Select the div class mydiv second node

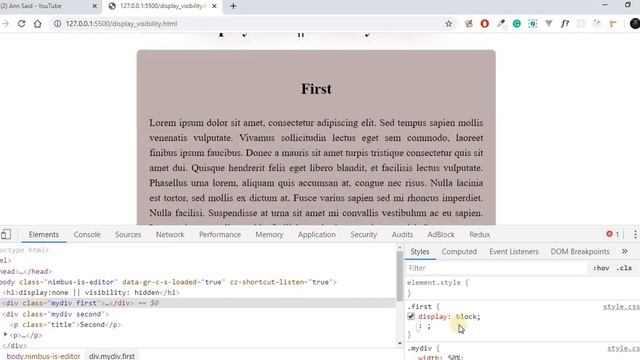point(56,314)
